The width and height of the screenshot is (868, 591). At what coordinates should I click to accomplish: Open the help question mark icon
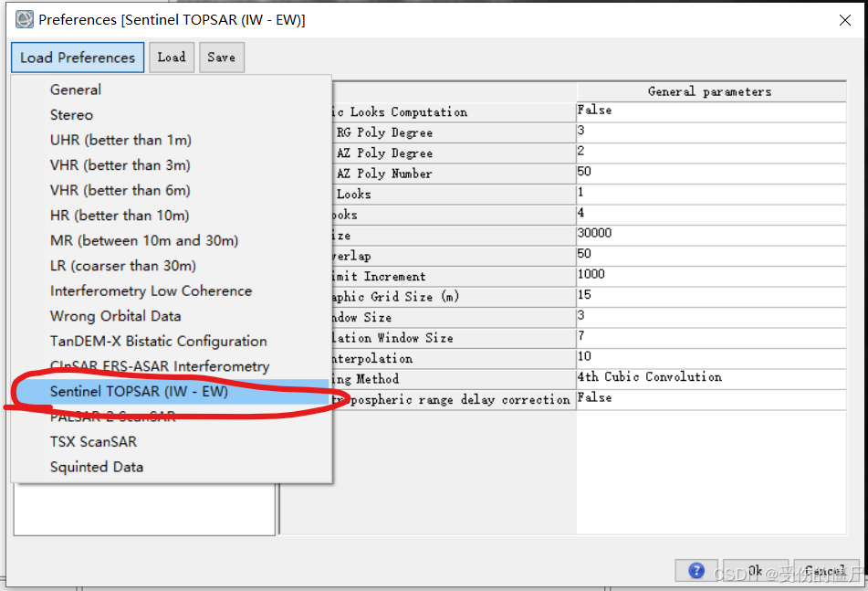pos(696,570)
